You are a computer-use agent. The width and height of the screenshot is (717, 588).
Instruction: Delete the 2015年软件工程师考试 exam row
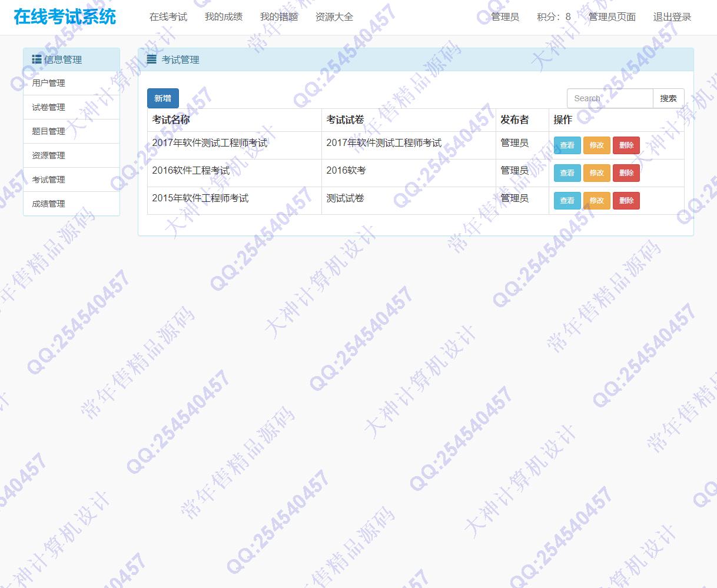click(626, 201)
